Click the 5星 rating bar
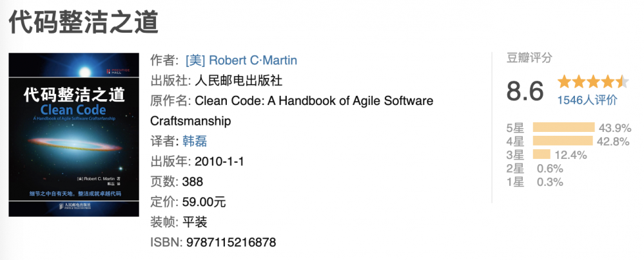 point(563,127)
